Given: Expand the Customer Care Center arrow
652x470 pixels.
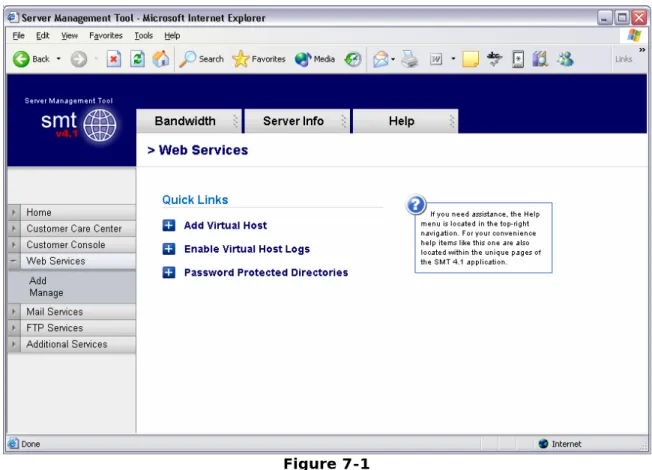Looking at the screenshot, I should pyautogui.click(x=14, y=229).
